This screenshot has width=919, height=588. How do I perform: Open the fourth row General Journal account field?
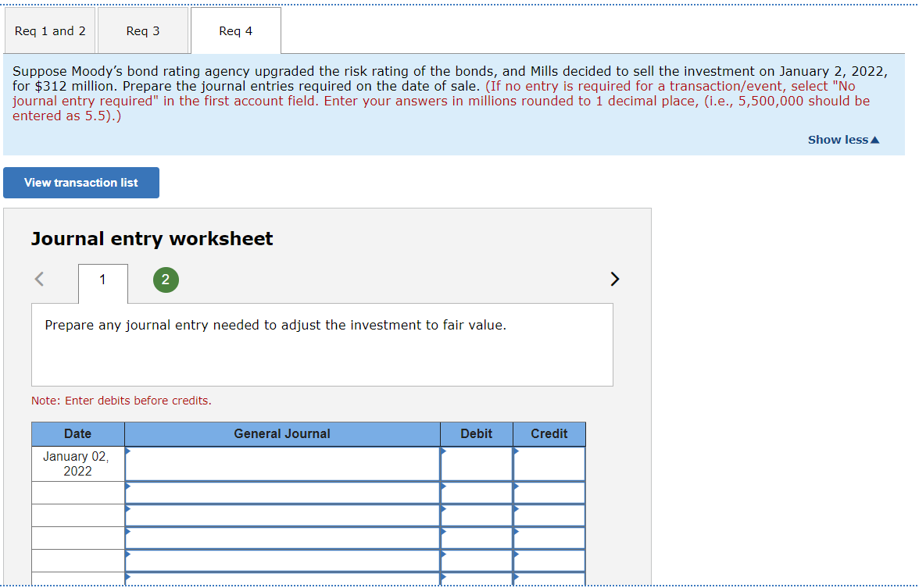(283, 538)
